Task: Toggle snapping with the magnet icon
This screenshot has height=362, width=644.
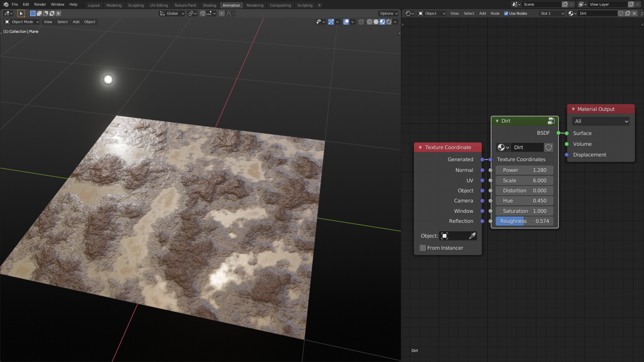Action: click(203, 13)
